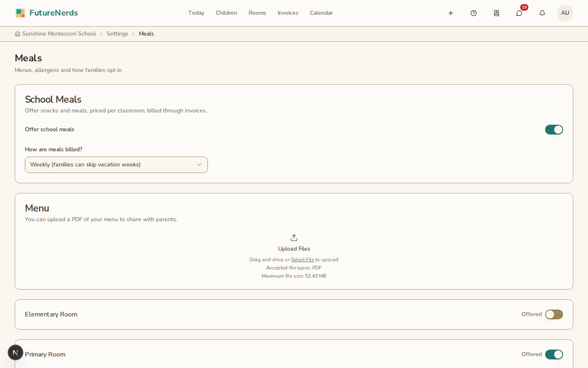Go to the Children tab

[227, 13]
